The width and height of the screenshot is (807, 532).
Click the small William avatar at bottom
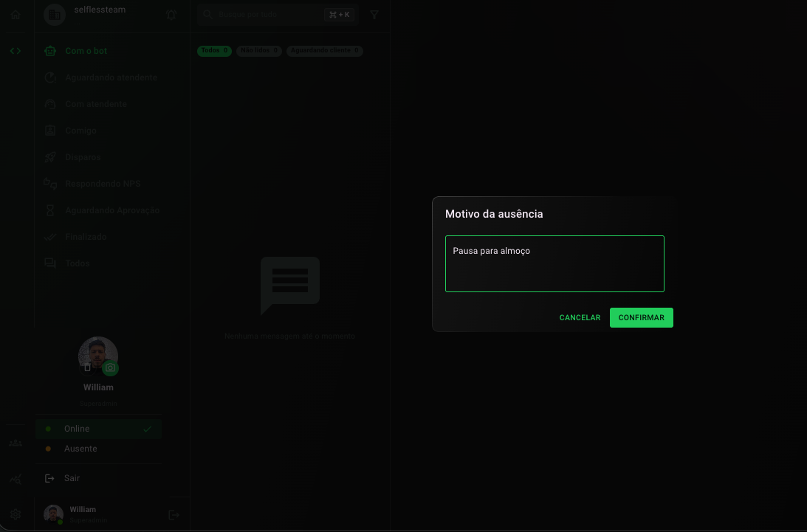pyautogui.click(x=53, y=514)
